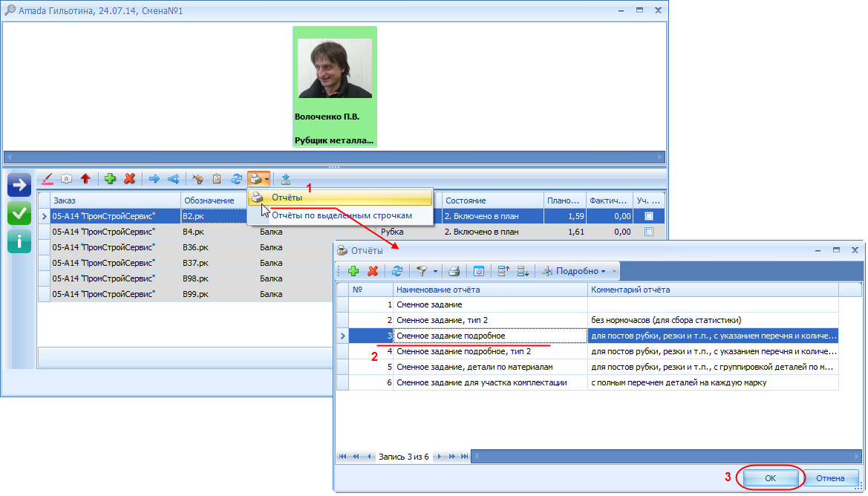Delete report with red X in Отчёты
Screen dimensions: 868x496
point(373,271)
